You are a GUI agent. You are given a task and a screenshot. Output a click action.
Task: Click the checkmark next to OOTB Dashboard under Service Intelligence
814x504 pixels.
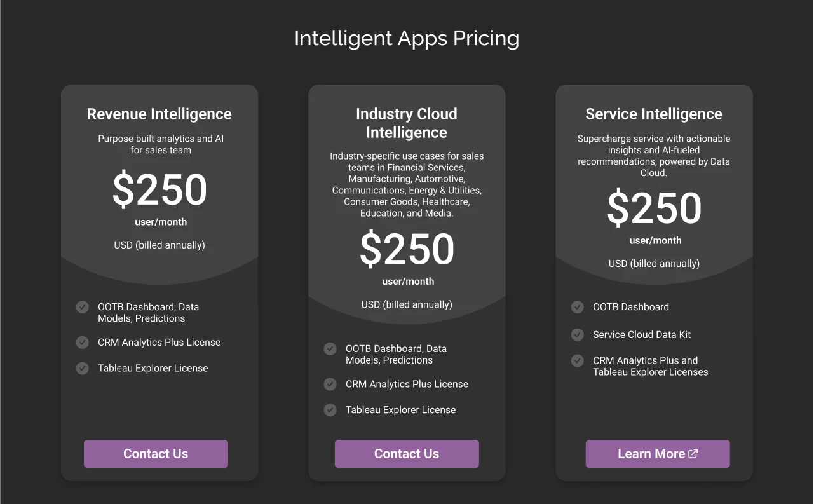click(577, 307)
